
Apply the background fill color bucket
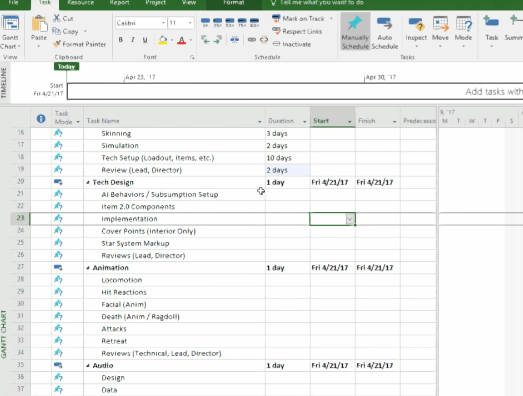pos(163,40)
